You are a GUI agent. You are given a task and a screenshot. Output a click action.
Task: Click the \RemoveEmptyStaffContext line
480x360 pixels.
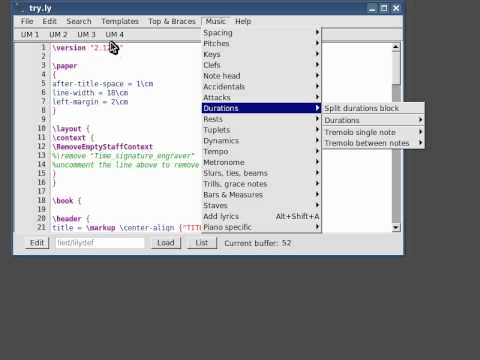click(x=102, y=147)
